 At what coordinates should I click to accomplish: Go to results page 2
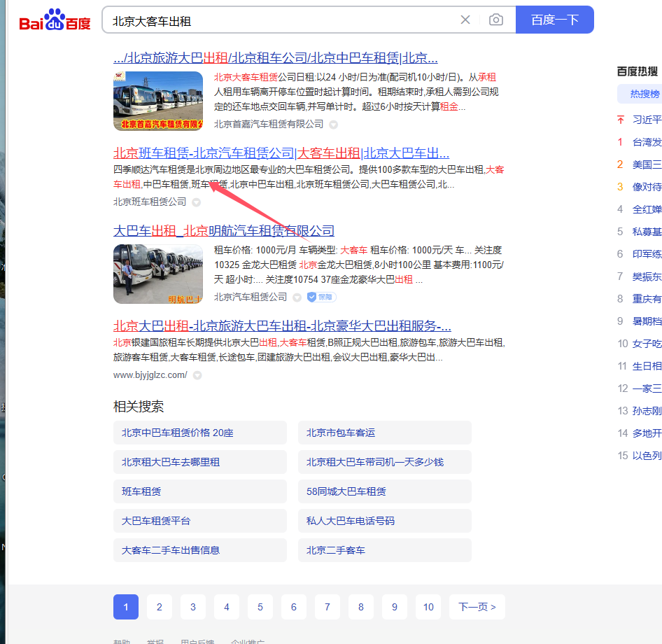tap(159, 607)
